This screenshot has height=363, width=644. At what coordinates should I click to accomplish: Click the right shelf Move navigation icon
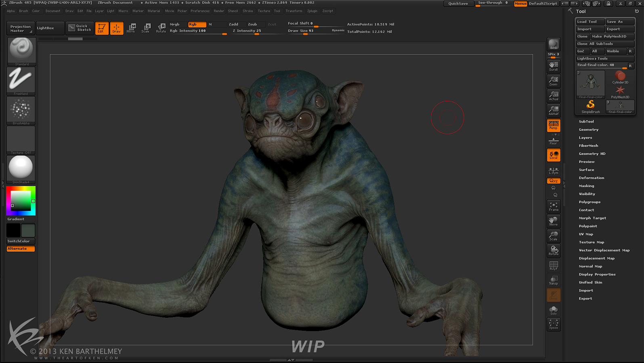coord(554,221)
